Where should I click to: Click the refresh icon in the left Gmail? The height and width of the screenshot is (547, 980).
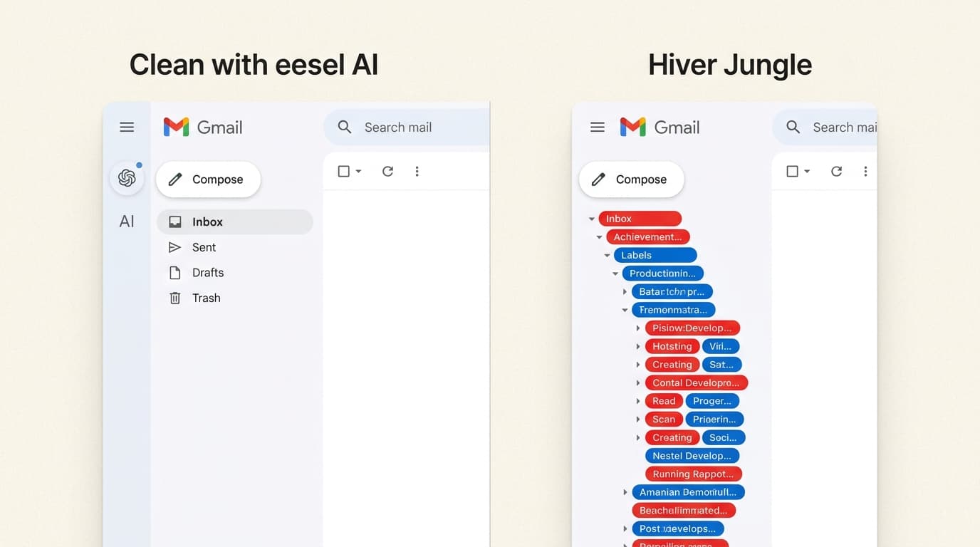coord(387,171)
